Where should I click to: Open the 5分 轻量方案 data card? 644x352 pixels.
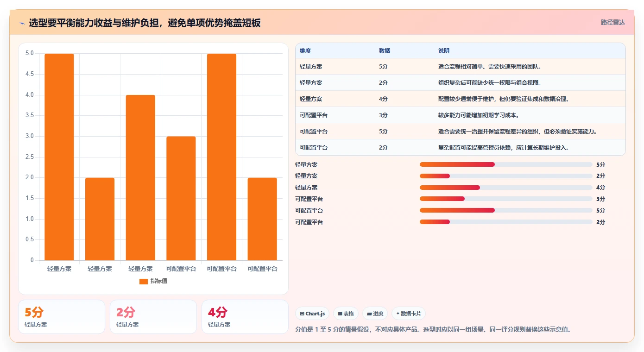click(x=62, y=317)
